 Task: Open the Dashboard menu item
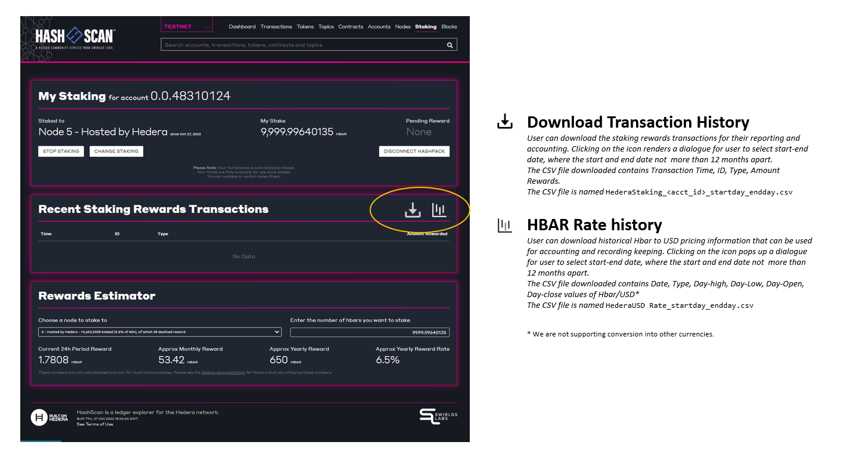pyautogui.click(x=242, y=26)
